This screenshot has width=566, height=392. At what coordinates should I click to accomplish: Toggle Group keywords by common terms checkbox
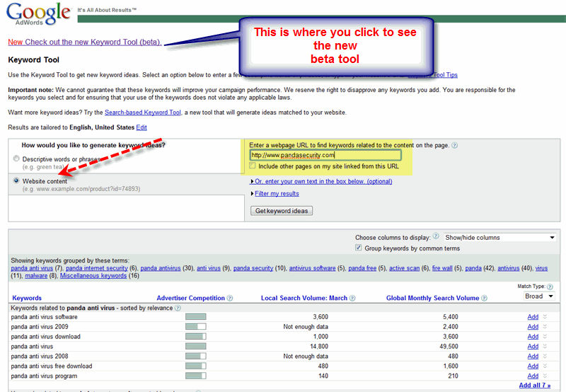point(359,248)
